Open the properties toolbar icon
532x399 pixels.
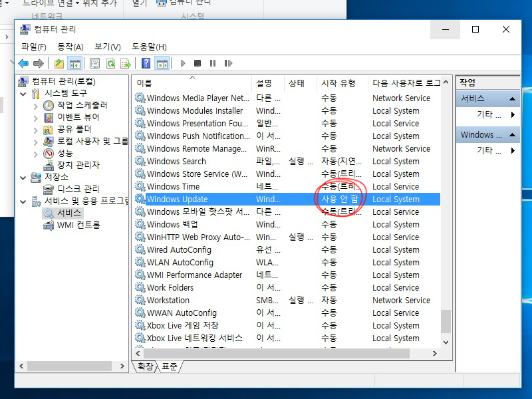tap(94, 63)
